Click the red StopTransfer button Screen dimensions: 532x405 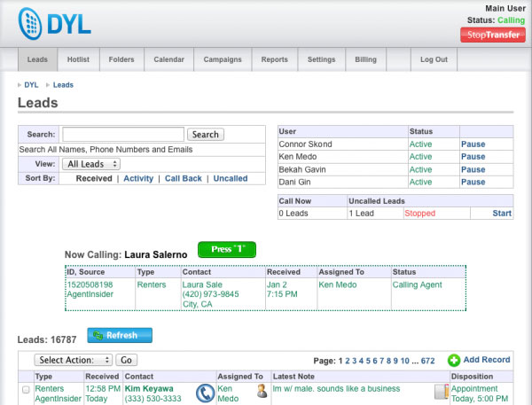click(493, 35)
